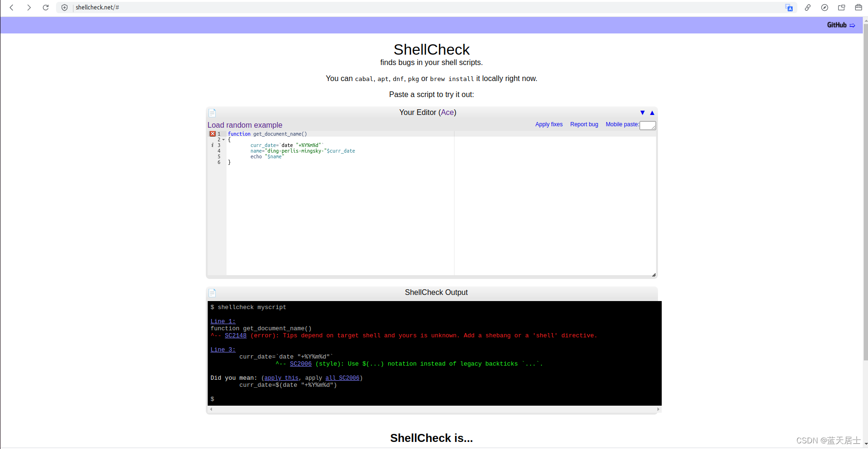
Task: Click the red error marker on line 1 gutter
Action: click(x=212, y=134)
